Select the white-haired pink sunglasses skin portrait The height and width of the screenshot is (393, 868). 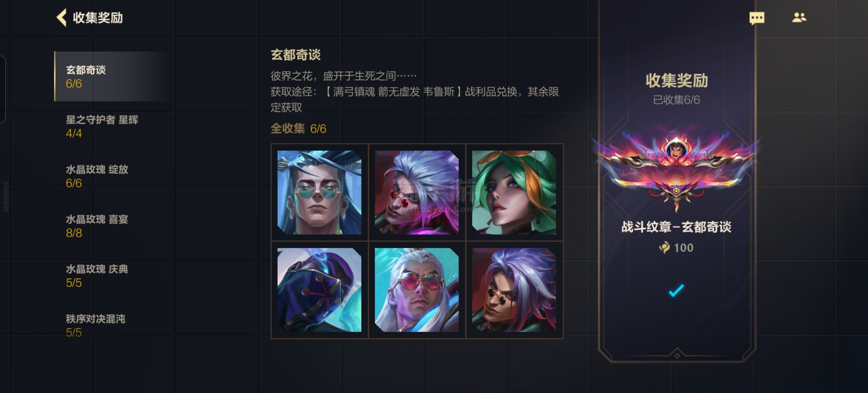[x=416, y=290]
